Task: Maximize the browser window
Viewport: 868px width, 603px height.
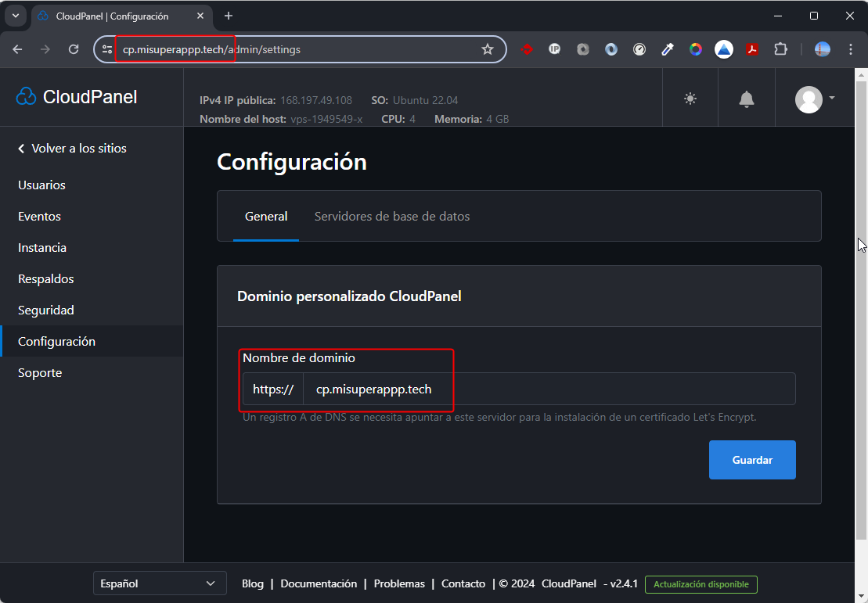Action: coord(814,16)
